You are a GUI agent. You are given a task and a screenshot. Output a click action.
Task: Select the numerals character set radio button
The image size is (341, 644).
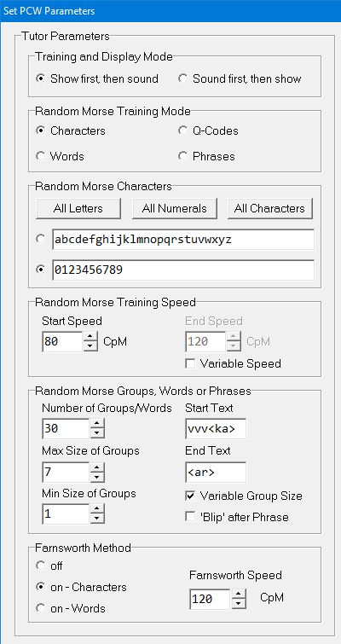(41, 270)
